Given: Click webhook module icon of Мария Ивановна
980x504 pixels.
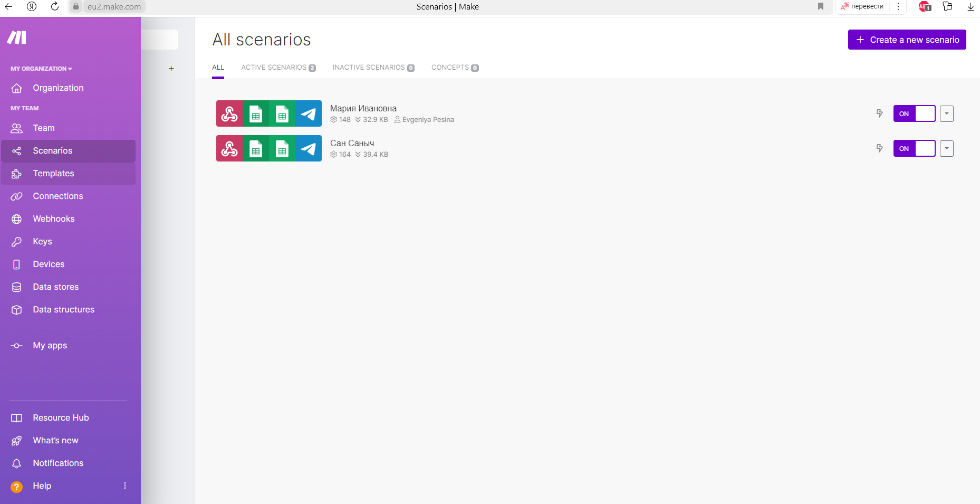Looking at the screenshot, I should click(229, 113).
